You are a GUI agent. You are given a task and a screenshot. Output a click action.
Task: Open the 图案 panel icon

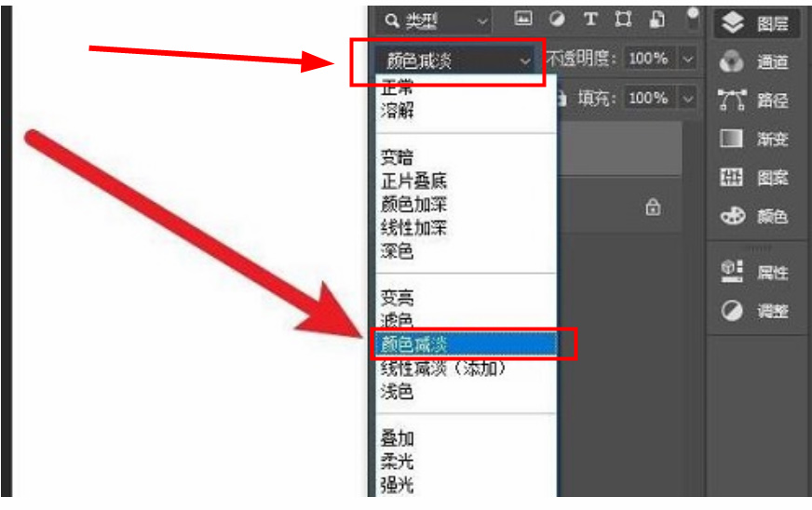point(731,178)
